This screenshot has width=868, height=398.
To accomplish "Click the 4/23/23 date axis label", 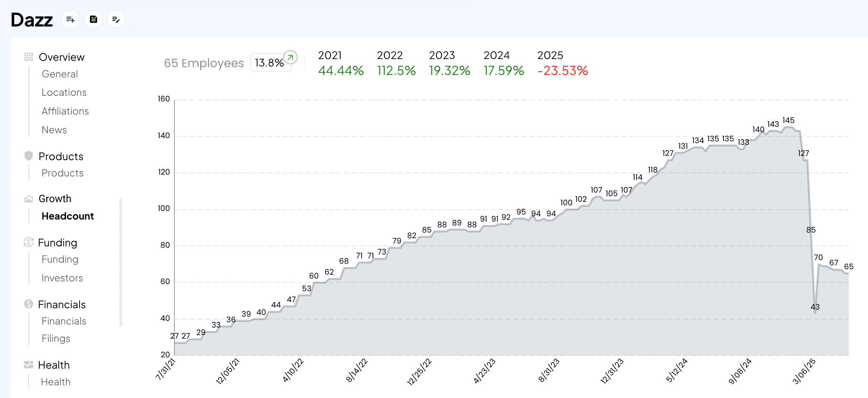I will (484, 371).
